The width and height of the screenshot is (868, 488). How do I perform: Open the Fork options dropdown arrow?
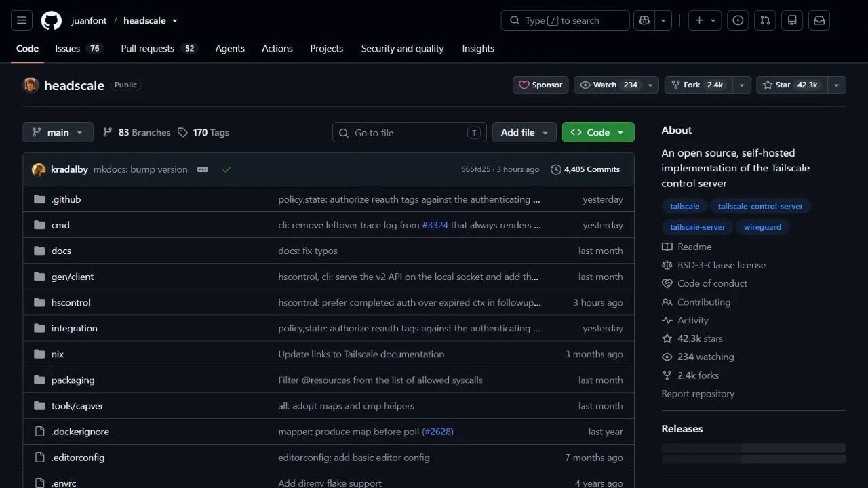(x=742, y=85)
